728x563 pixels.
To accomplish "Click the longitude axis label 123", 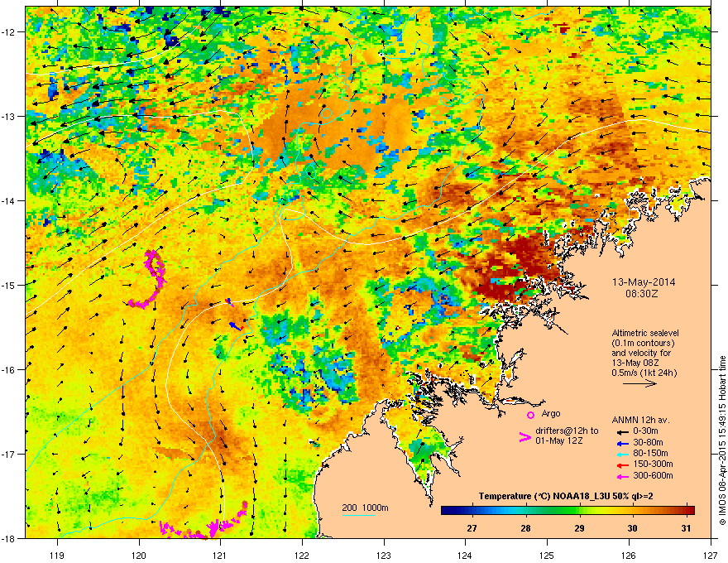I will [384, 555].
